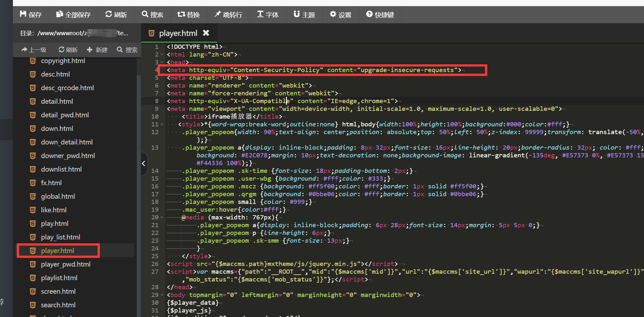
Task: Click New (新建) in the file panel
Action: (97, 50)
